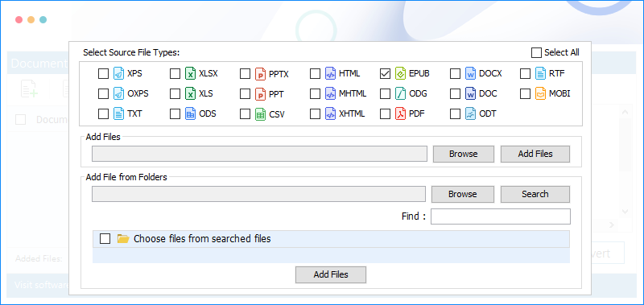The width and height of the screenshot is (644, 305).
Task: Click the OXPS file type icon
Action: 118,93
